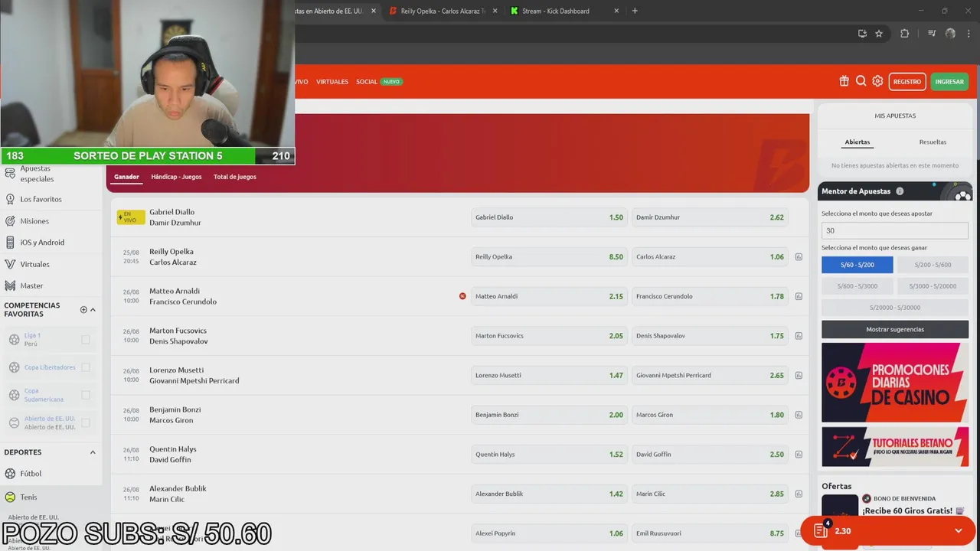Select the S/600 - S/3000 win range

(857, 286)
